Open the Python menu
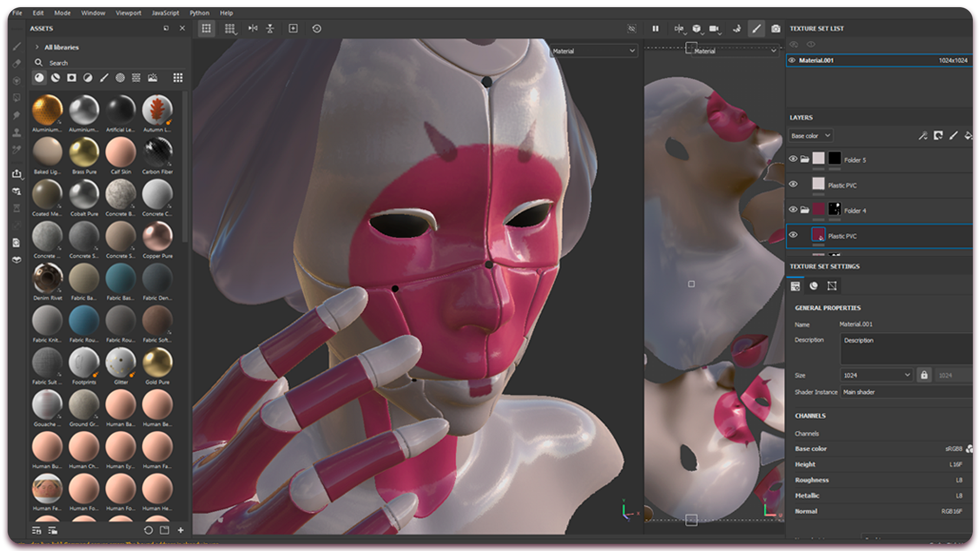This screenshot has width=980, height=551. pyautogui.click(x=199, y=13)
